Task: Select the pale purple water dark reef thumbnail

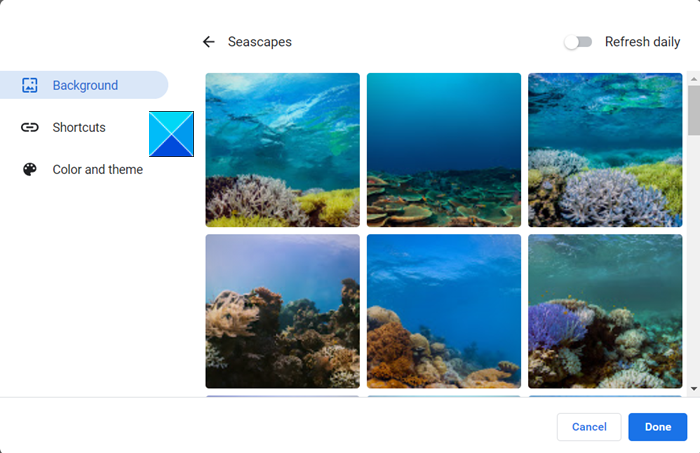Action: point(283,311)
